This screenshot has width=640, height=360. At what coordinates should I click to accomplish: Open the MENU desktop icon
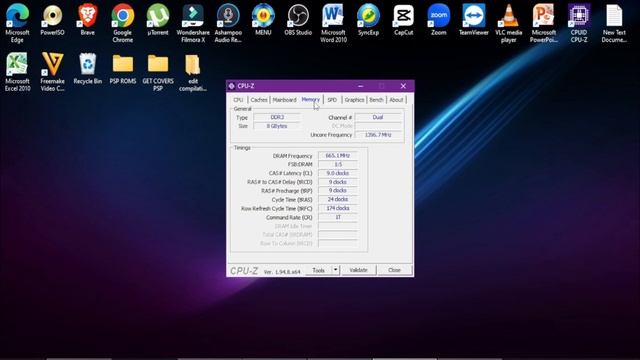point(263,20)
